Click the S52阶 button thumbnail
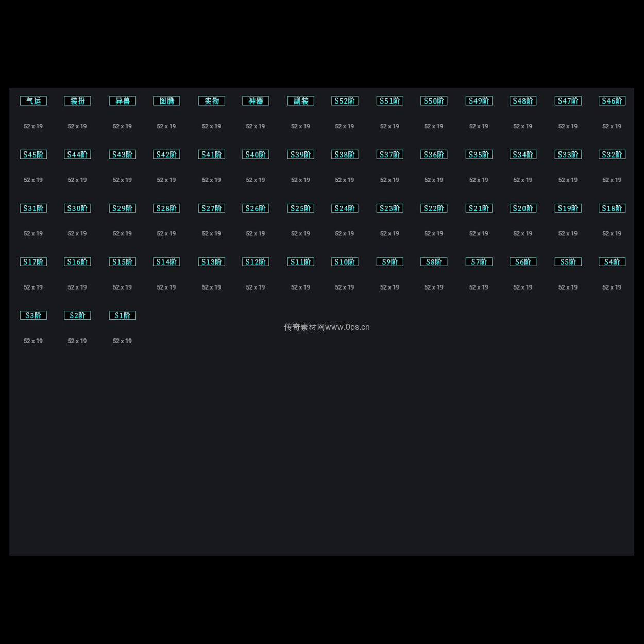The width and height of the screenshot is (644, 644). (345, 101)
